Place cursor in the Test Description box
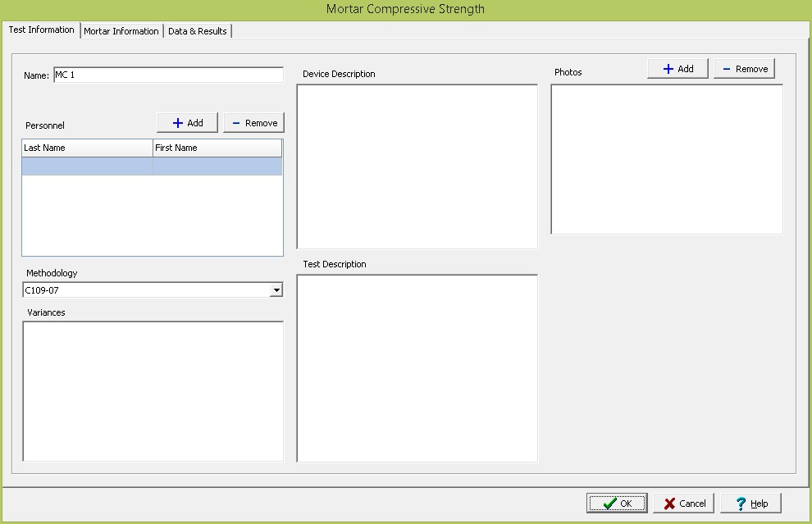The image size is (812, 524). (x=417, y=368)
